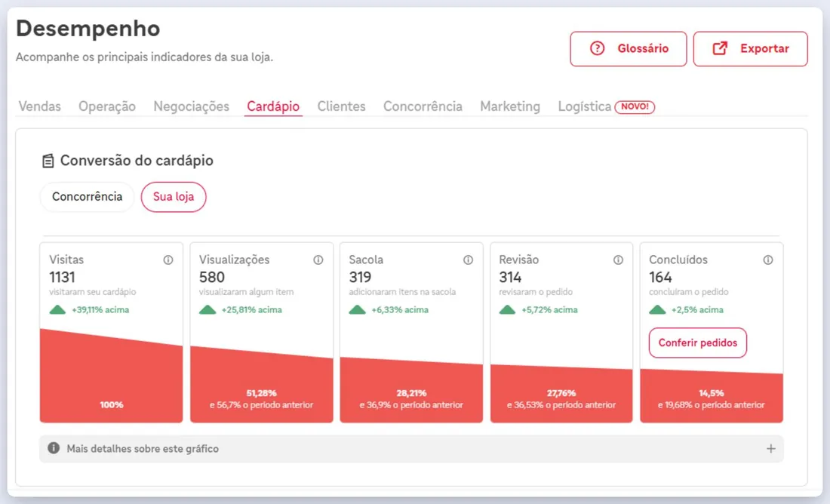Open the Concorrência tab in top navigation

pyautogui.click(x=423, y=106)
